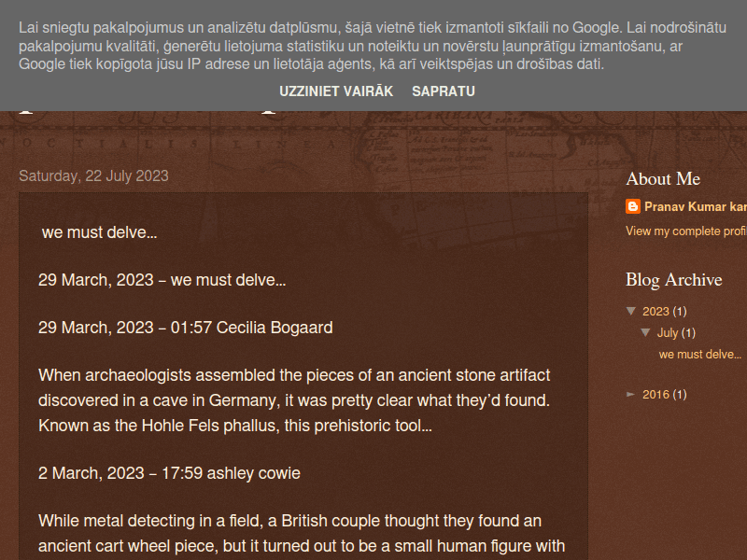
Task: Click the 'About Me' sidebar heading
Action: [x=663, y=179]
